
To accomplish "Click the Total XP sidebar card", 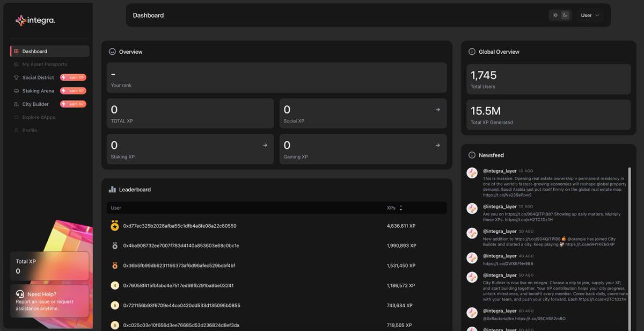I will (x=49, y=266).
